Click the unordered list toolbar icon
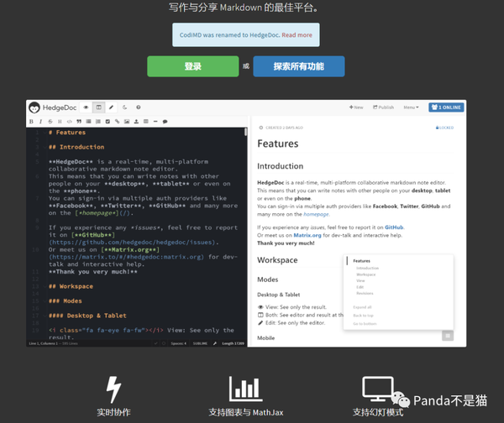This screenshot has height=423, width=504. click(88, 122)
